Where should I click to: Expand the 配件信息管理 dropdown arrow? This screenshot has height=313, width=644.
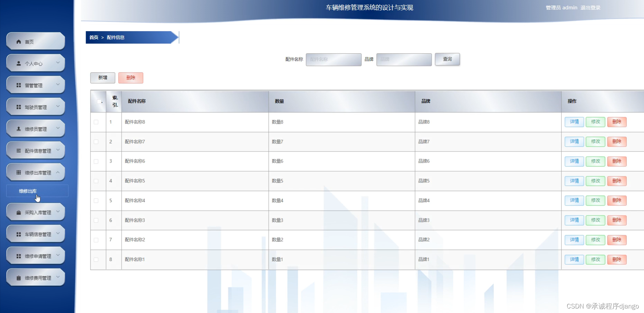[58, 150]
